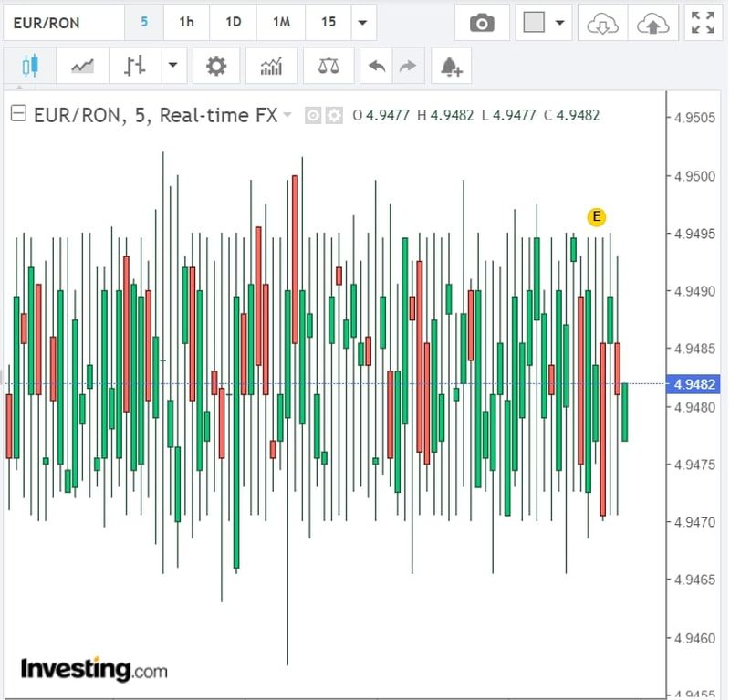Open chart settings gear
This screenshot has height=700, width=730.
(x=216, y=66)
